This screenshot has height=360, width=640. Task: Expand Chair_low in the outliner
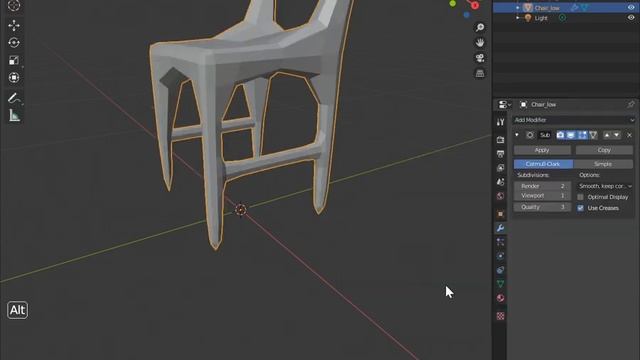(x=518, y=8)
